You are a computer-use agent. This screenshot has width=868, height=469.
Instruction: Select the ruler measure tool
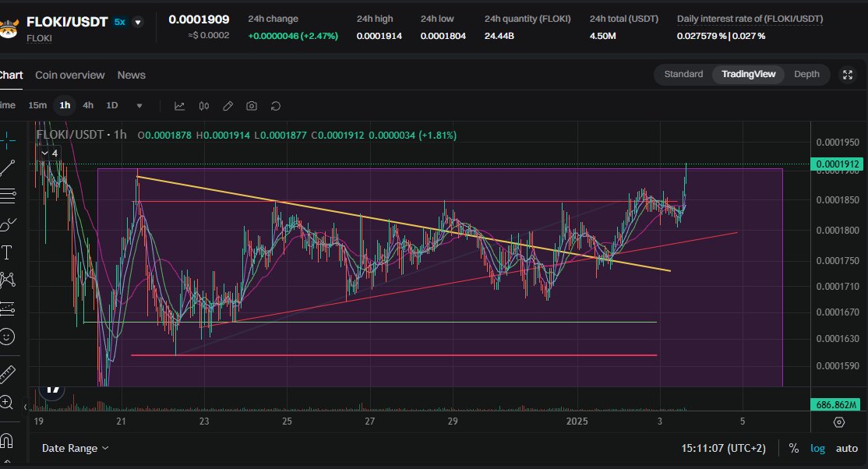[x=7, y=375]
